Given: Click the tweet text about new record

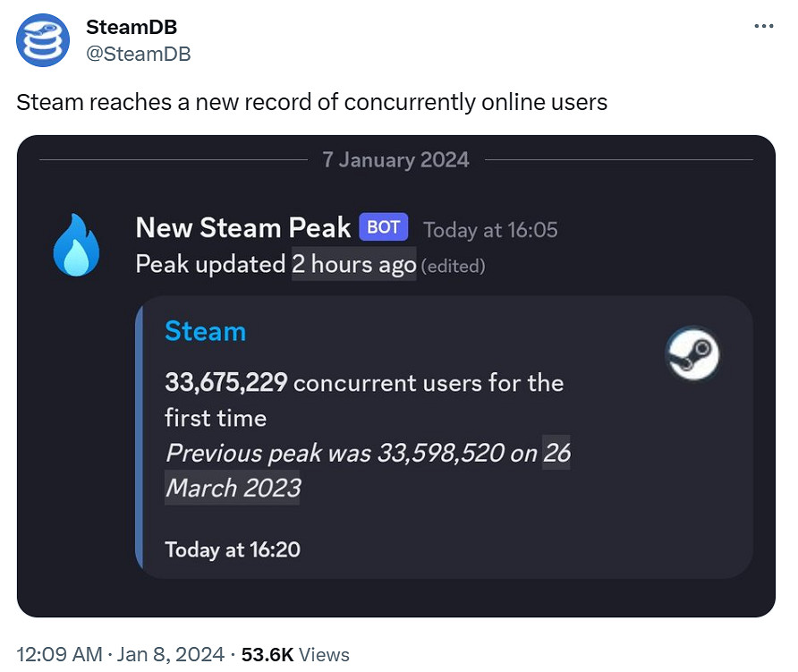Looking at the screenshot, I should point(312,102).
